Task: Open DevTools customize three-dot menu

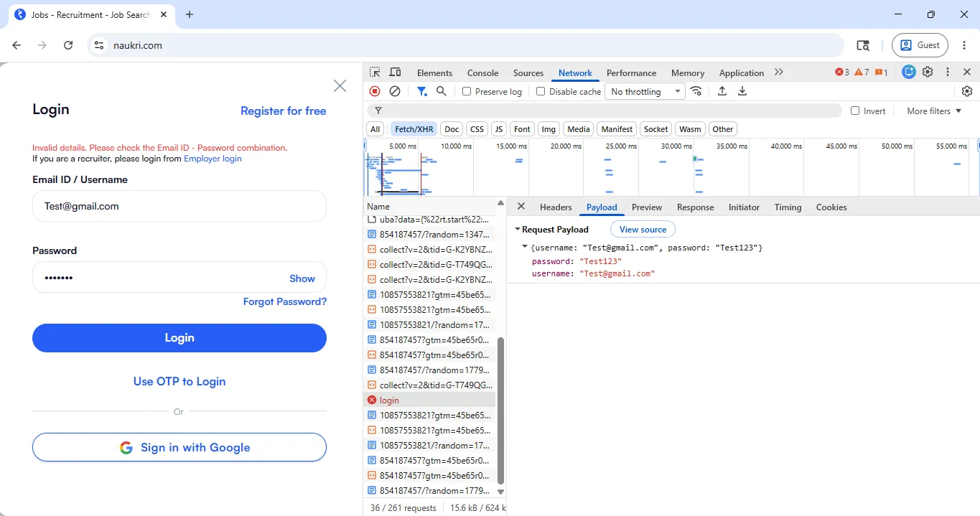Action: 948,72
